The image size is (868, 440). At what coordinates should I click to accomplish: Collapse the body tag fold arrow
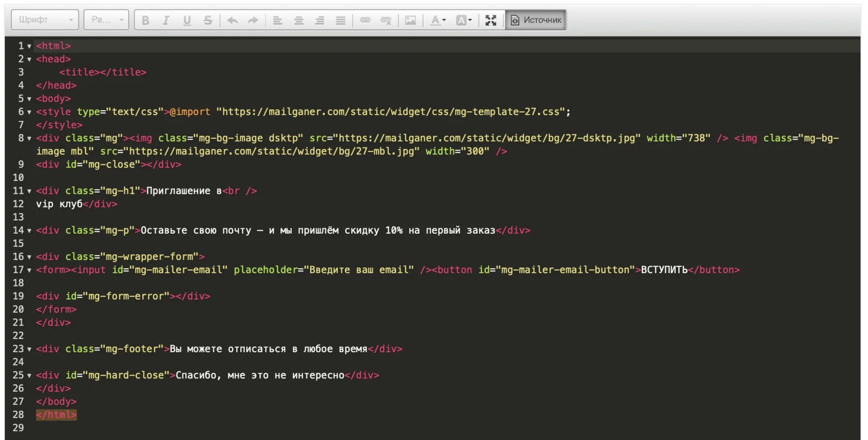click(29, 99)
